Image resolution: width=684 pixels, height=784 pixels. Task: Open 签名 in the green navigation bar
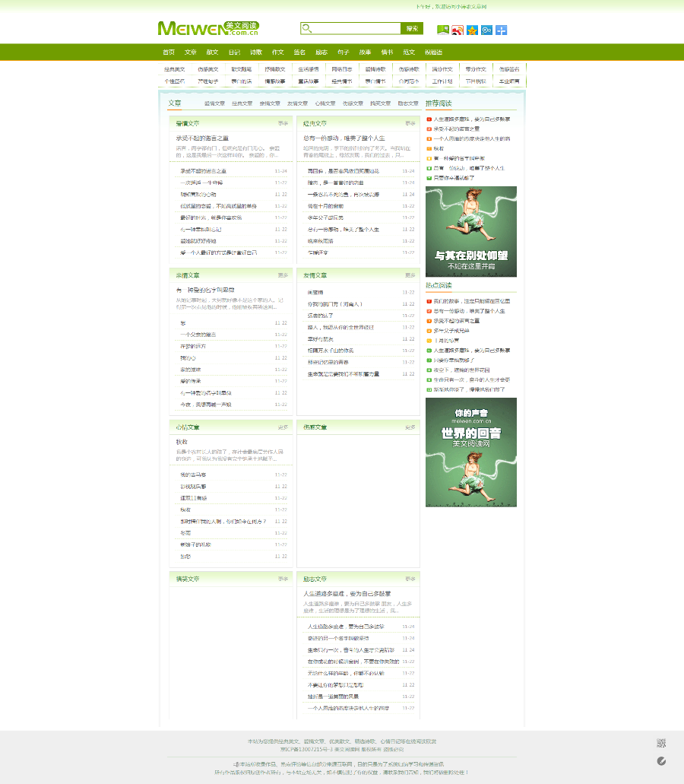tap(299, 52)
